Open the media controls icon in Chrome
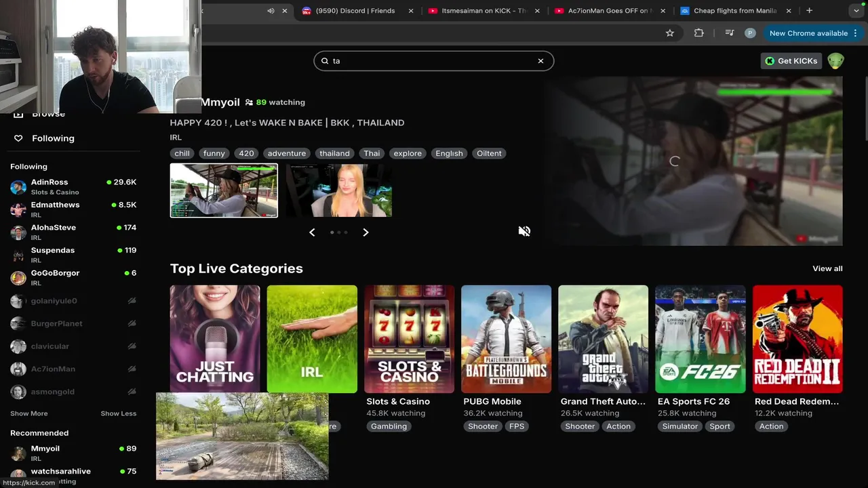 (729, 33)
